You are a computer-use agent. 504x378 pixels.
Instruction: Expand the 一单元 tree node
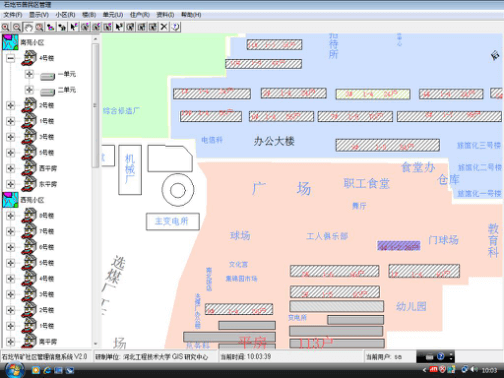coord(29,74)
